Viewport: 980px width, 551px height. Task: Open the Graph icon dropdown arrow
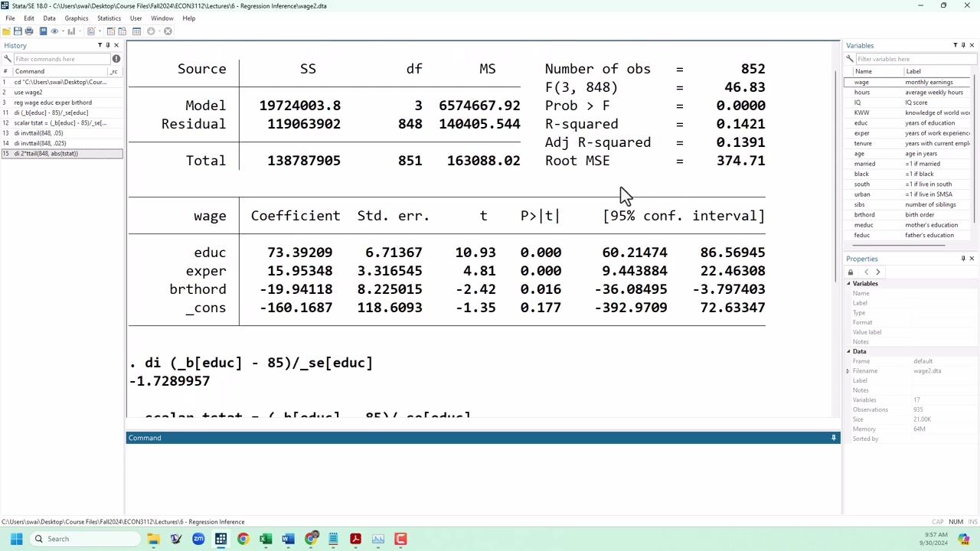[x=80, y=31]
